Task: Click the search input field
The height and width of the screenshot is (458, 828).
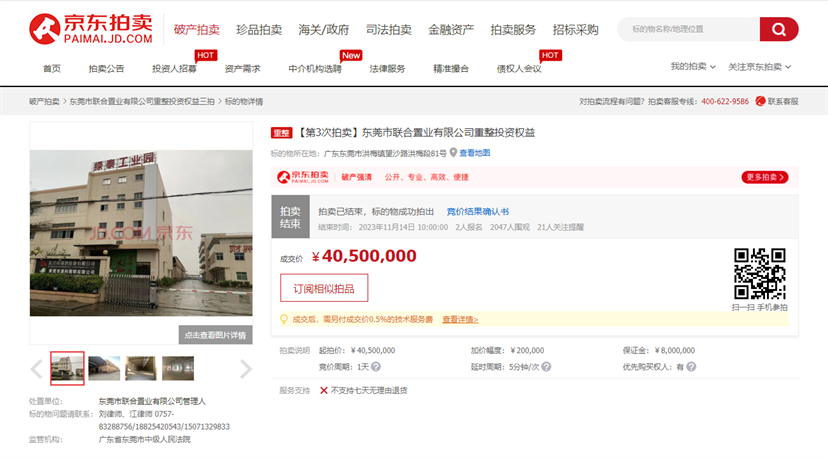Action: [x=689, y=29]
